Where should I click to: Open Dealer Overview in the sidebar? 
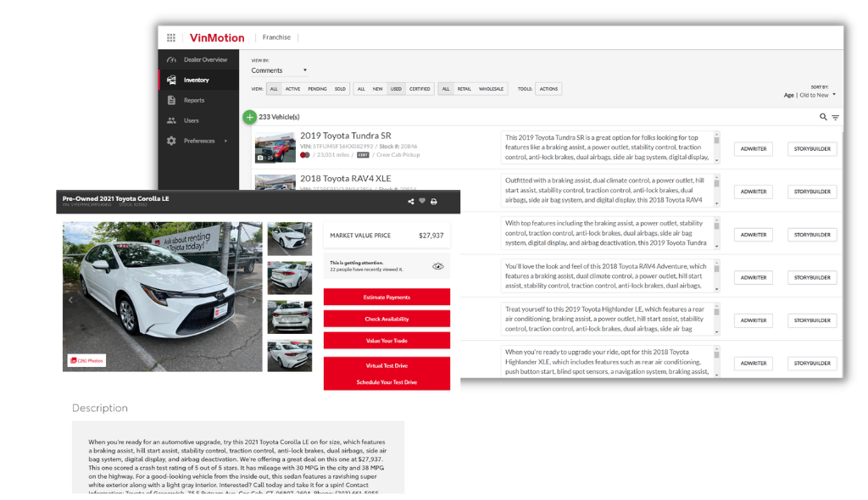pos(198,60)
